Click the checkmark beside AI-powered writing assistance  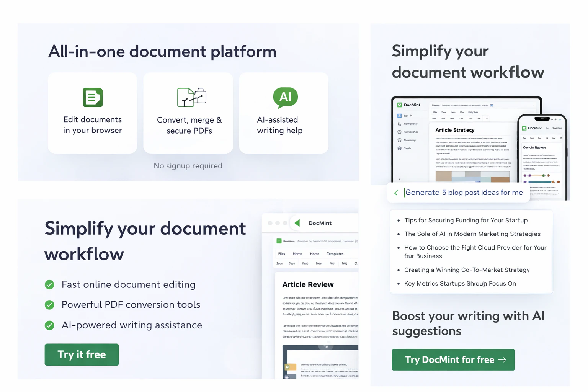tap(49, 325)
